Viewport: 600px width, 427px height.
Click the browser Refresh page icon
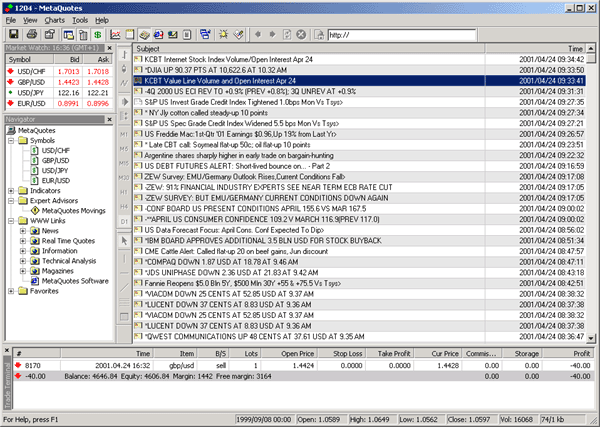[x=287, y=35]
